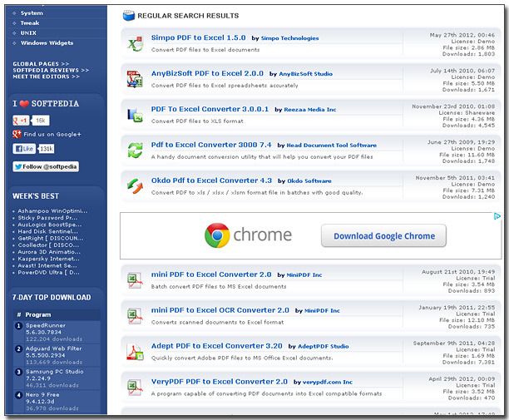
Task: Click the Okdo Pdf to Excel Converter icon
Action: pos(135,186)
